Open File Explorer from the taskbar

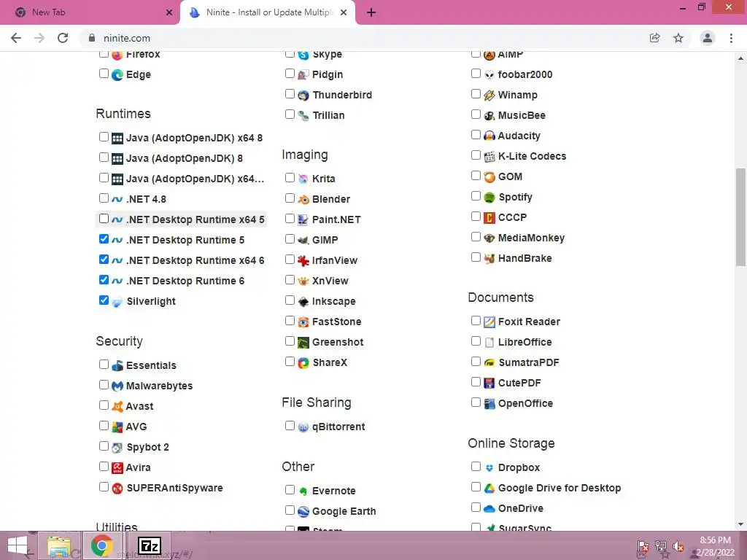click(x=59, y=545)
